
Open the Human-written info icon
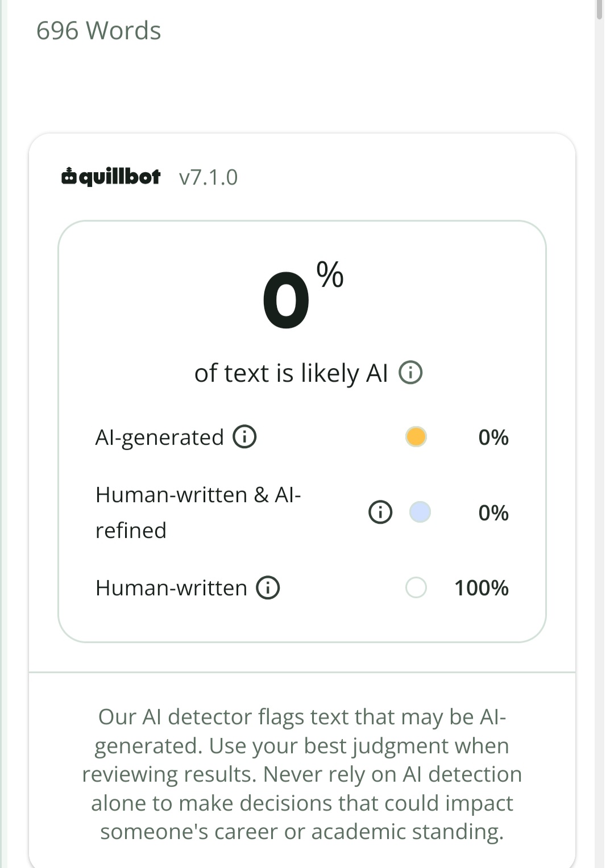268,587
